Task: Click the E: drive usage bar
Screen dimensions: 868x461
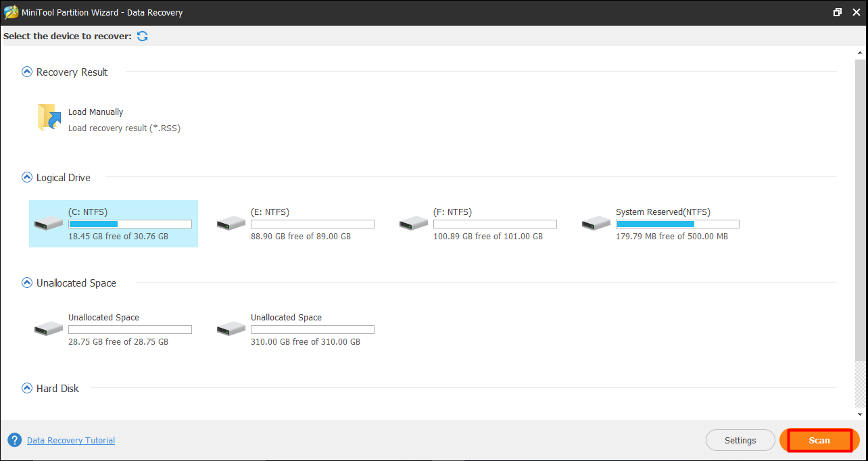Action: pyautogui.click(x=312, y=224)
